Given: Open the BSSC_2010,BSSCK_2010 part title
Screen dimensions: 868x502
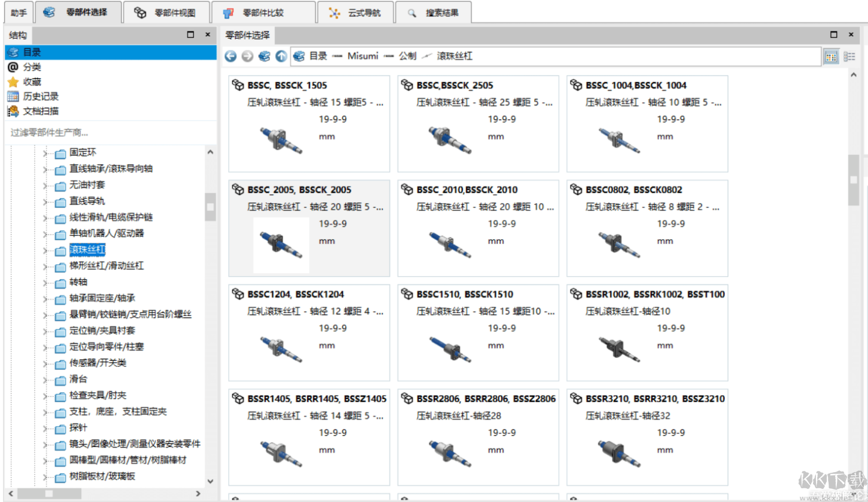Looking at the screenshot, I should (x=467, y=190).
